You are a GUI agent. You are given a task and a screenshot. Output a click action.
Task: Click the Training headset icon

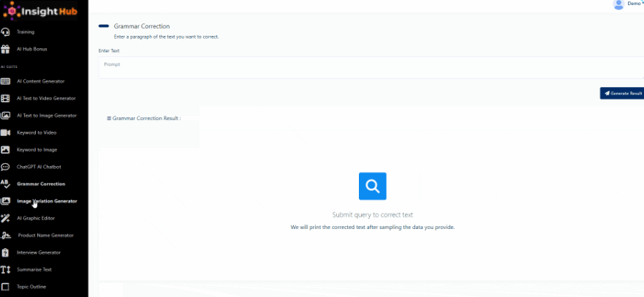(x=5, y=32)
